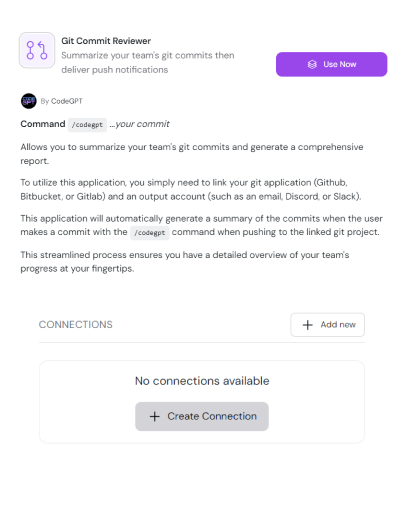Click the Allows you to summarize paragraph

pos(192,154)
